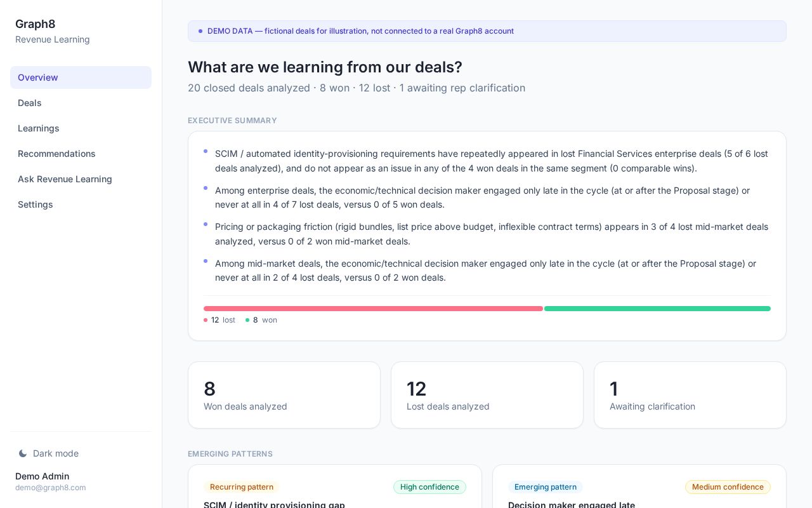This screenshot has height=508, width=812.
Task: Click the Revenue Learning subtitle
Action: coord(53,39)
